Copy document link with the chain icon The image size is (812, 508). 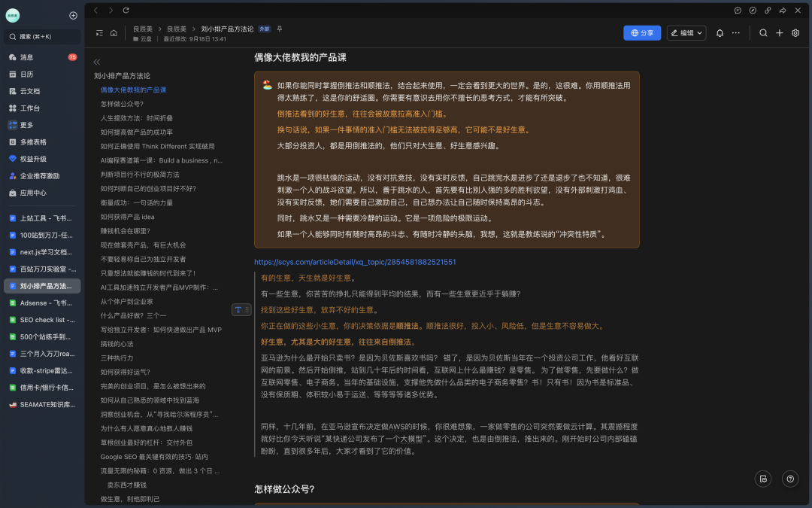pos(768,11)
